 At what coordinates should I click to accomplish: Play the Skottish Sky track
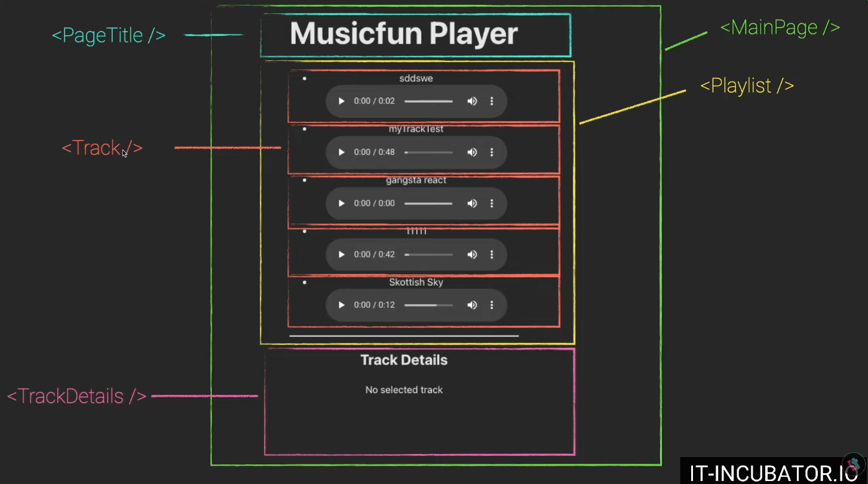coord(341,305)
